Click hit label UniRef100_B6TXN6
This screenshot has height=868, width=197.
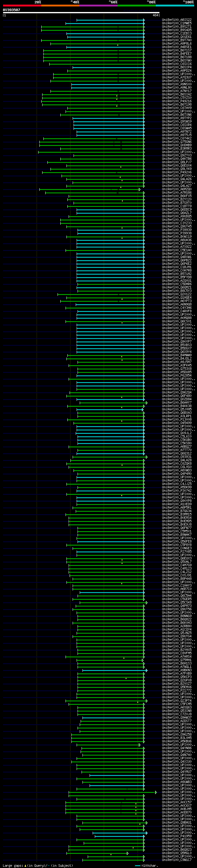177,115
